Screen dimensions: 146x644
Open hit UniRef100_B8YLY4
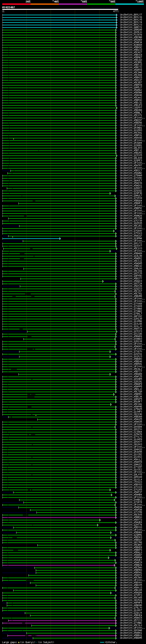tap(131, 22)
